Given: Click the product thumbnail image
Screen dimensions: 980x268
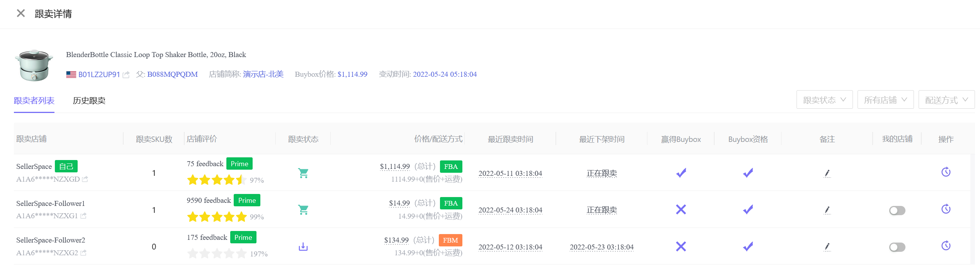Looking at the screenshot, I should (x=34, y=65).
